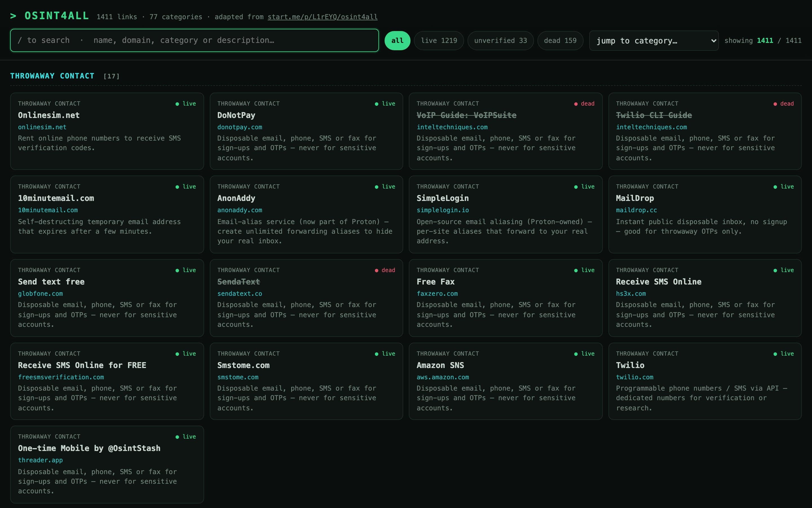This screenshot has width=812, height=508.
Task: Click the live status badge on MailDrop card
Action: tap(784, 187)
